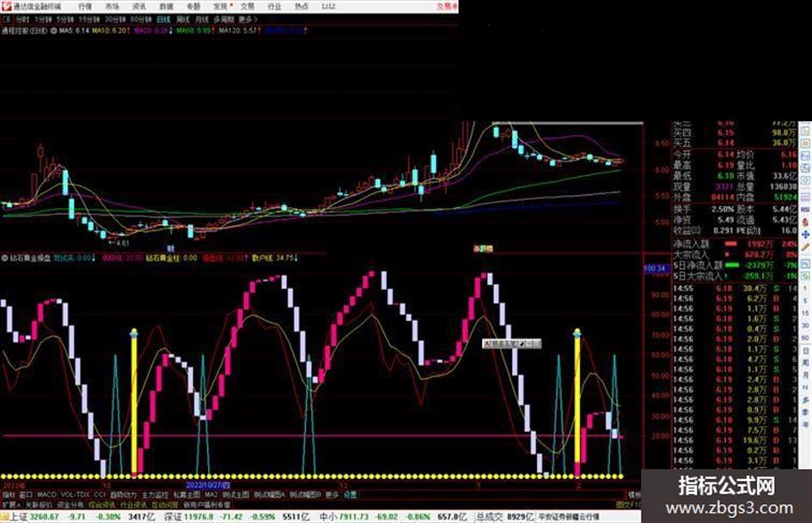Image resolution: width=812 pixels, height=523 pixels.
Task: Open the 行情 menu
Action: 85,6
